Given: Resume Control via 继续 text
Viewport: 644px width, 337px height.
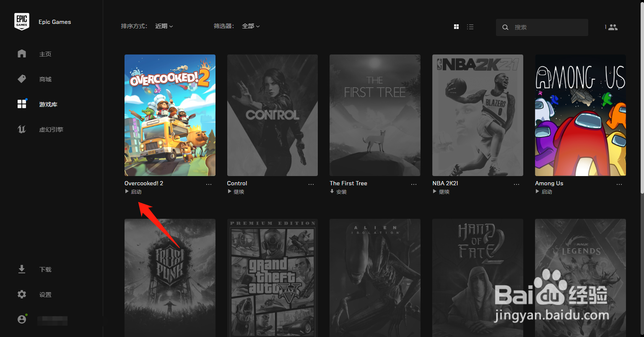Looking at the screenshot, I should coord(239,192).
